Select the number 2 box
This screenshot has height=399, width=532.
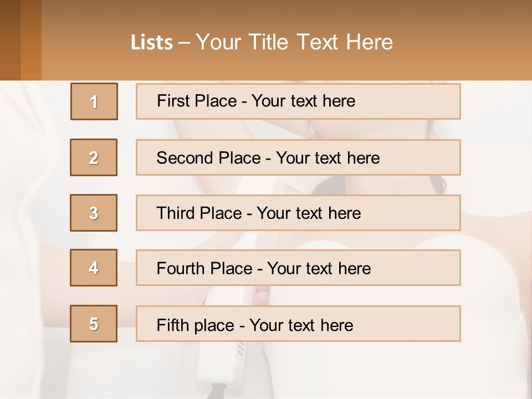click(94, 157)
